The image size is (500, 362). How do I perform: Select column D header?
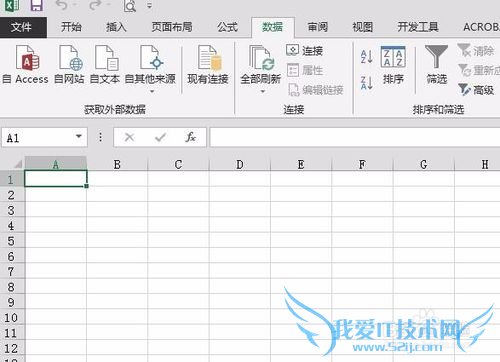[x=240, y=164]
